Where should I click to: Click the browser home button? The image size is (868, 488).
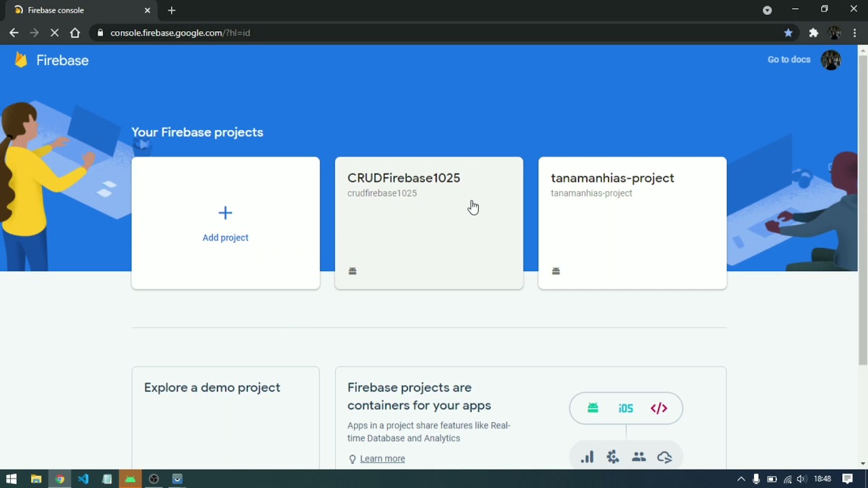point(75,33)
